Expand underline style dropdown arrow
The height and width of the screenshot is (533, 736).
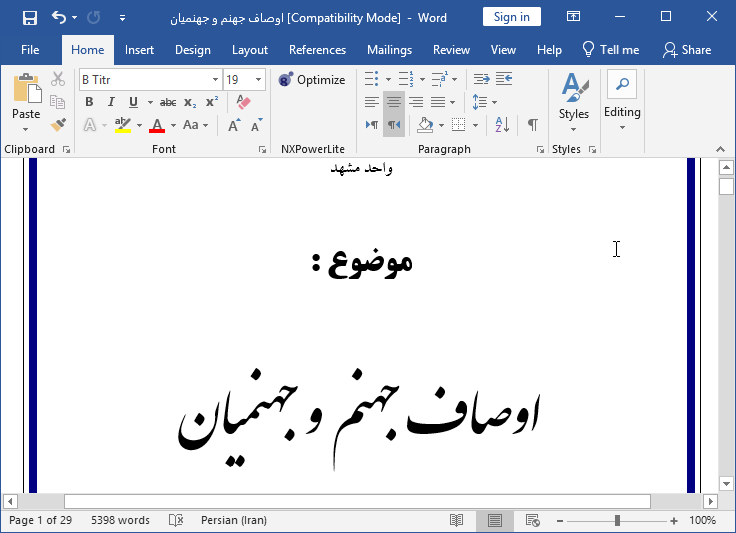[150, 102]
